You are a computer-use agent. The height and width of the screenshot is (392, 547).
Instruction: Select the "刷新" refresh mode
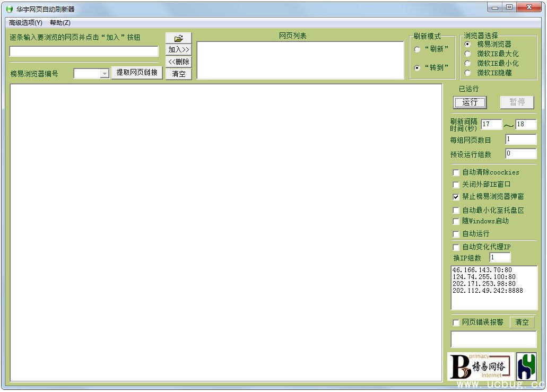coord(417,49)
